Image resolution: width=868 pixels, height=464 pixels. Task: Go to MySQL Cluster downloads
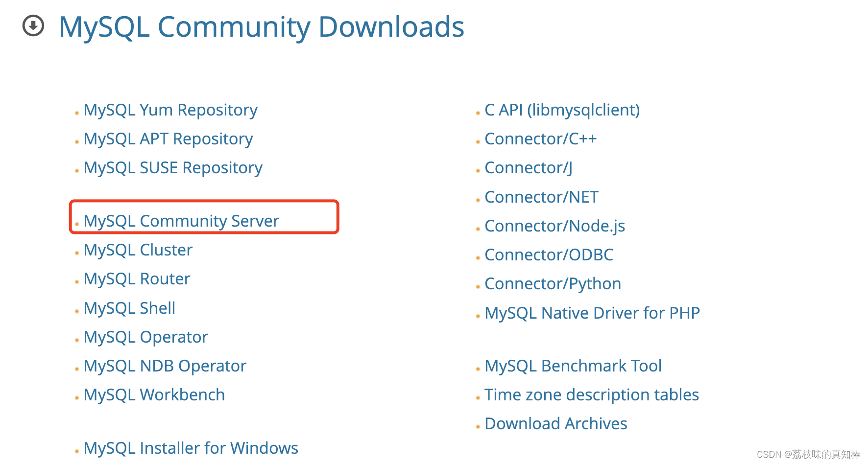pyautogui.click(x=138, y=250)
